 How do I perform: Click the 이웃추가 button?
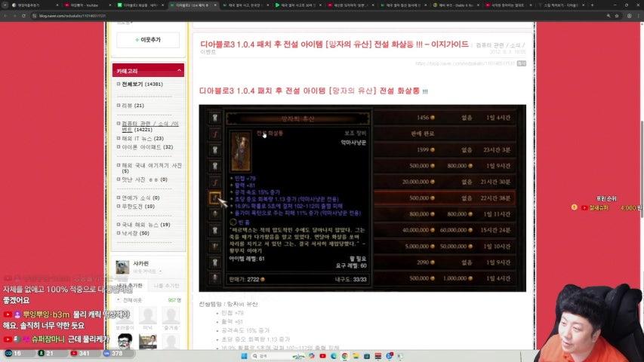click(148, 40)
